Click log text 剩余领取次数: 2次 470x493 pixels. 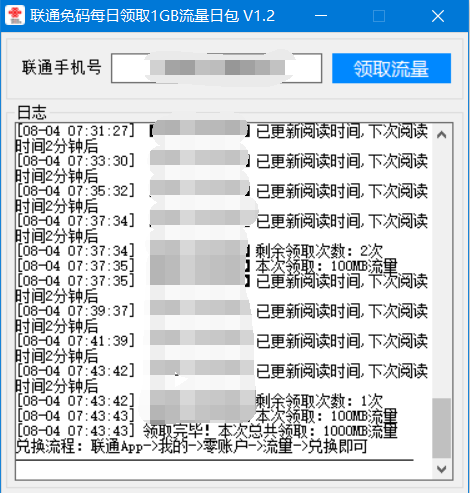point(319,251)
